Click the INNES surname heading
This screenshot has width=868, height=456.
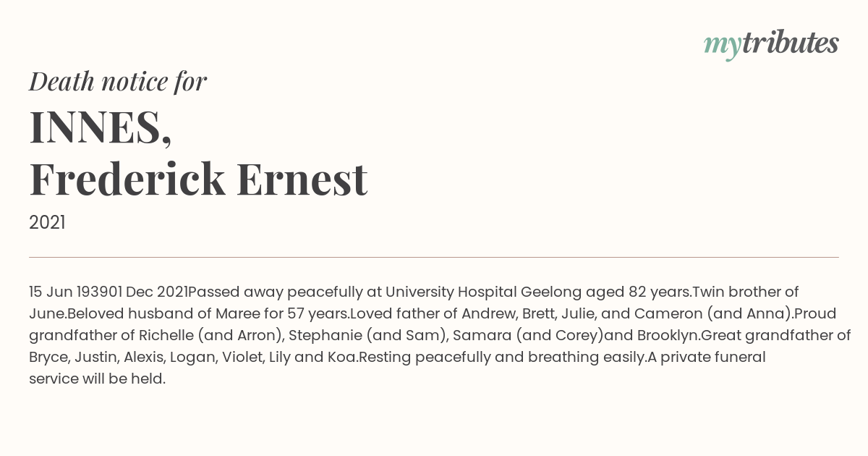pyautogui.click(x=101, y=127)
